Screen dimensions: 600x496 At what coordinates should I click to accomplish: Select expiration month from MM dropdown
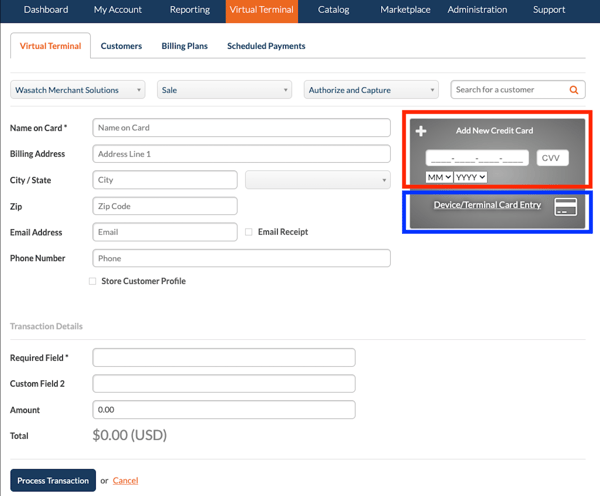point(439,177)
